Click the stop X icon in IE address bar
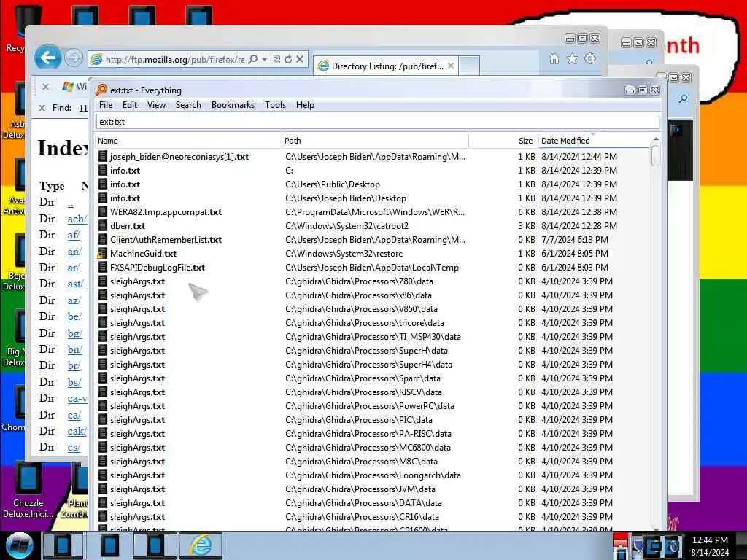The width and height of the screenshot is (747, 560). pos(300,59)
